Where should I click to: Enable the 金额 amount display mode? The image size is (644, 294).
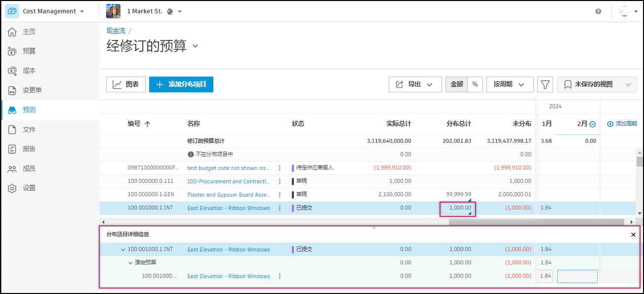click(x=456, y=84)
